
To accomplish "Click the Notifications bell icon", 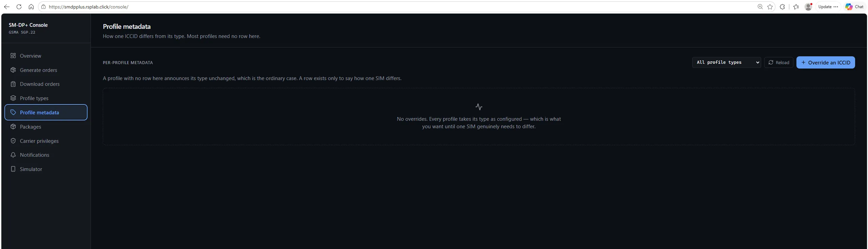I will click(x=13, y=155).
